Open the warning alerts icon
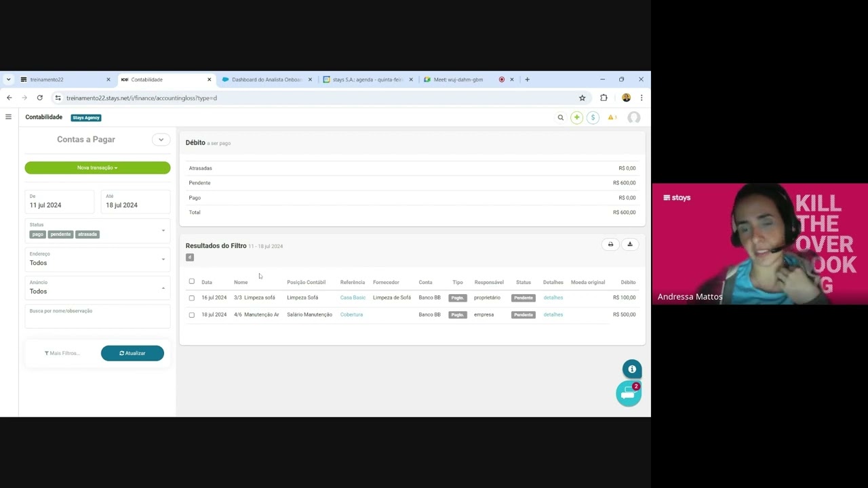The width and height of the screenshot is (868, 488). coord(612,117)
